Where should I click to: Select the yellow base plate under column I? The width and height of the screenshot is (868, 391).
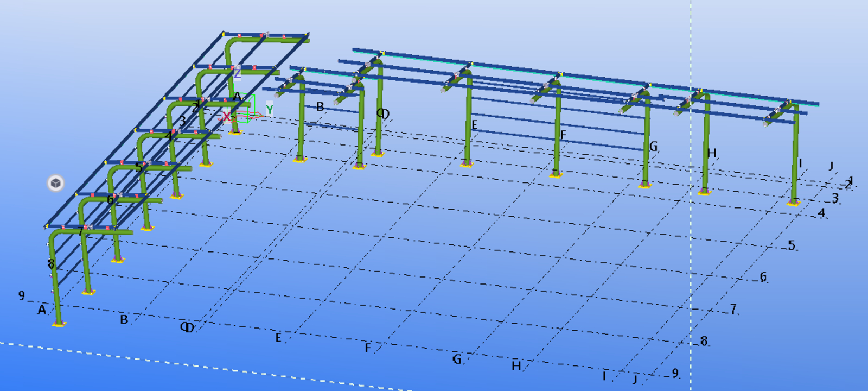794,203
